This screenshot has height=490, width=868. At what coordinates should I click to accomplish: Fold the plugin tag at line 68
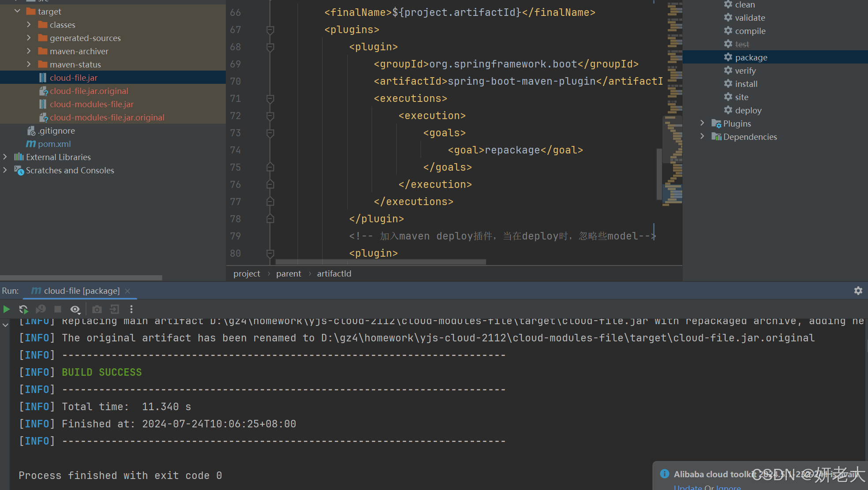pyautogui.click(x=270, y=47)
